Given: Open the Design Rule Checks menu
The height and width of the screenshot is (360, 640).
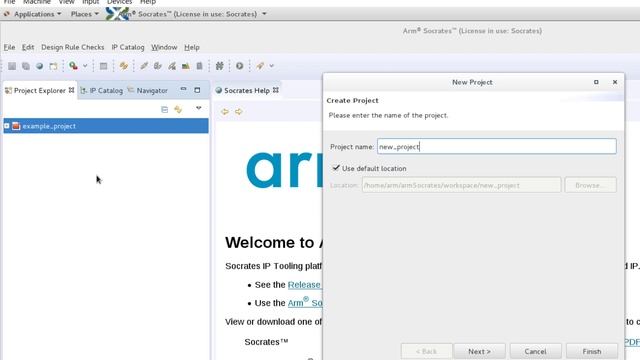Looking at the screenshot, I should (x=73, y=47).
